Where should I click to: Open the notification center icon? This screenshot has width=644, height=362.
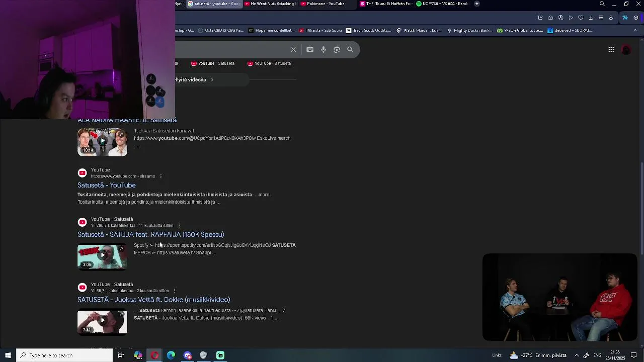634,355
